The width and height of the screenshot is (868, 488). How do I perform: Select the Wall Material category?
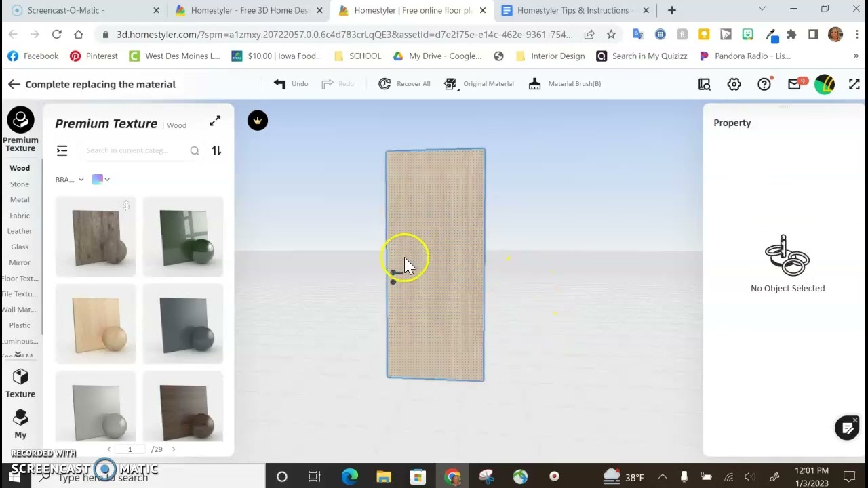click(20, 310)
